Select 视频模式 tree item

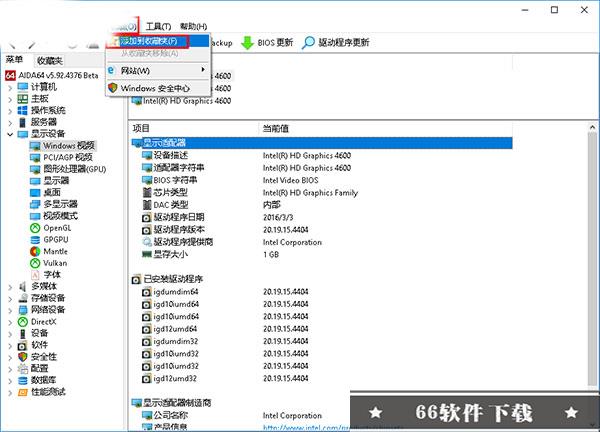tap(54, 216)
